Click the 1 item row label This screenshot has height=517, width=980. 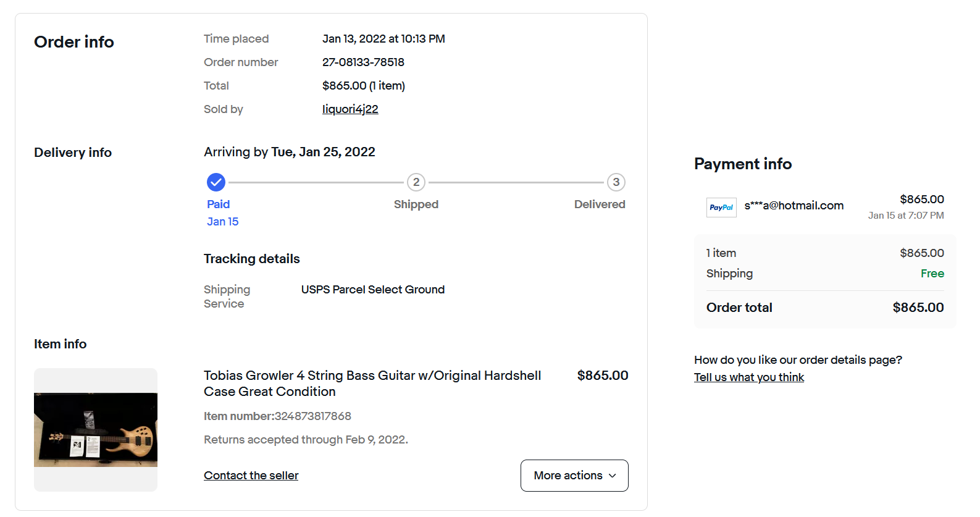point(721,253)
